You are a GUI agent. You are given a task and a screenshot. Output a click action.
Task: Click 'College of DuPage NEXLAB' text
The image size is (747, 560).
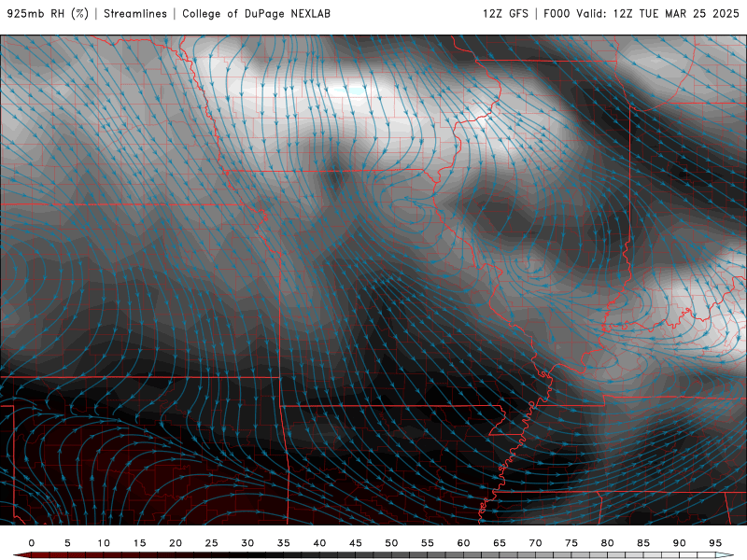click(256, 14)
